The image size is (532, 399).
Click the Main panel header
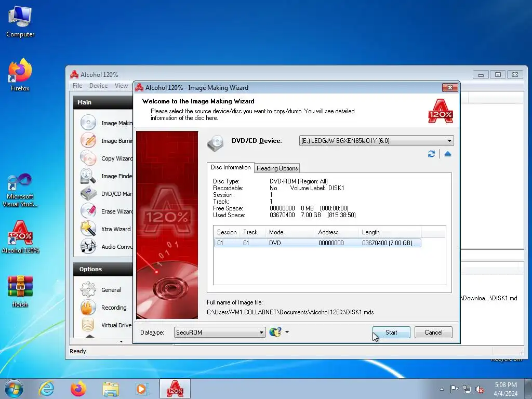tap(103, 102)
